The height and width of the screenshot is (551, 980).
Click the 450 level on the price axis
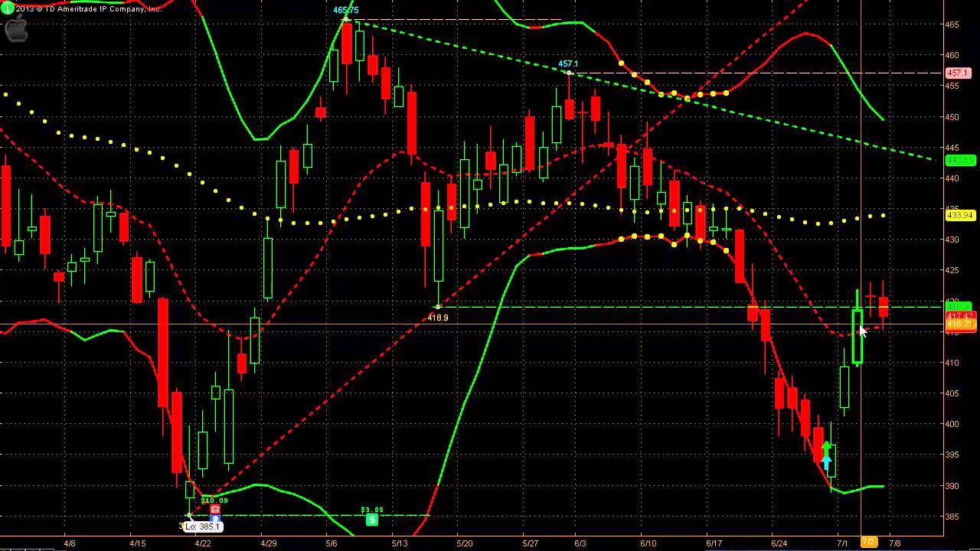952,117
